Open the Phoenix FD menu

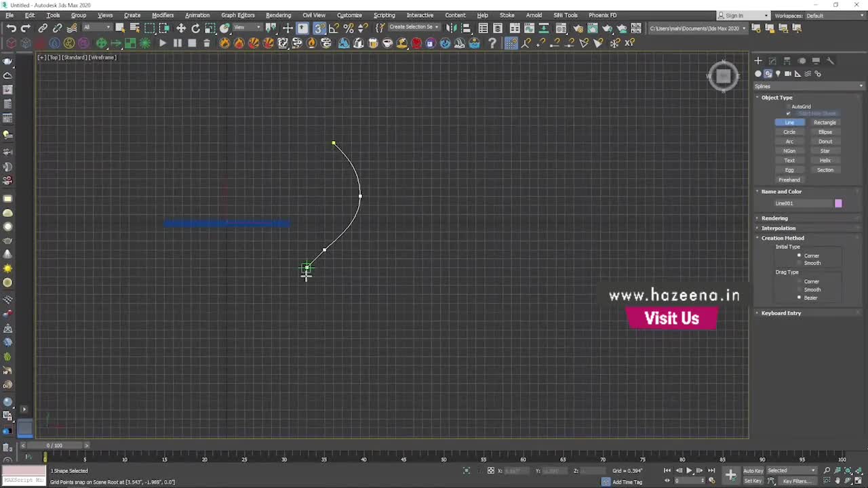click(602, 15)
